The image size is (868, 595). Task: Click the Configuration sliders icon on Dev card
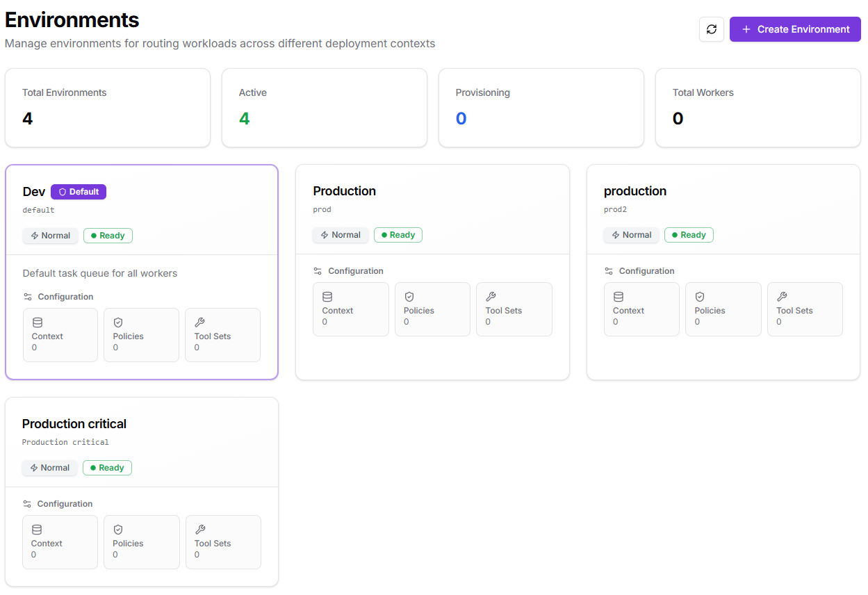point(28,296)
